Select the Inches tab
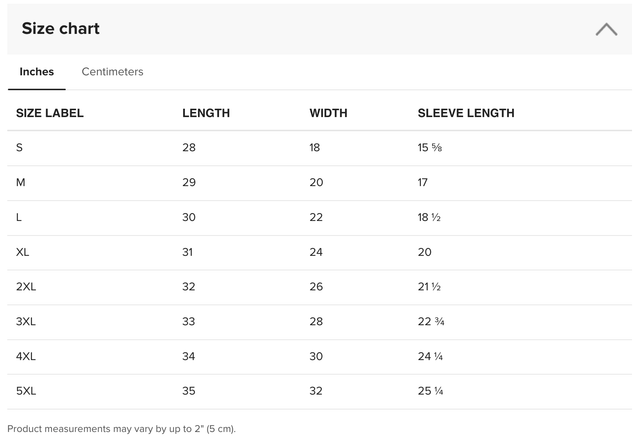 point(37,72)
